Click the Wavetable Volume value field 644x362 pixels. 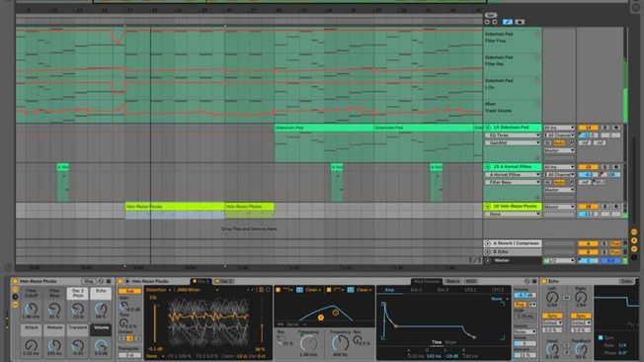click(x=524, y=296)
